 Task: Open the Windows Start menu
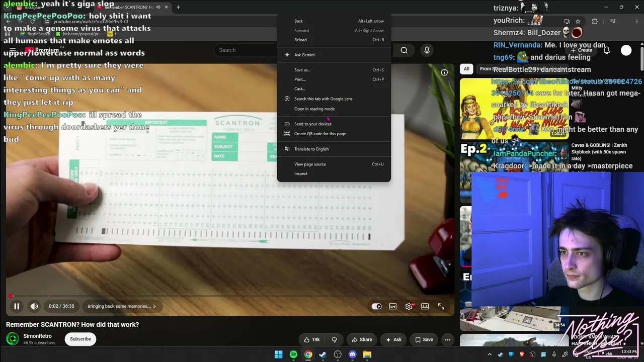(278, 354)
